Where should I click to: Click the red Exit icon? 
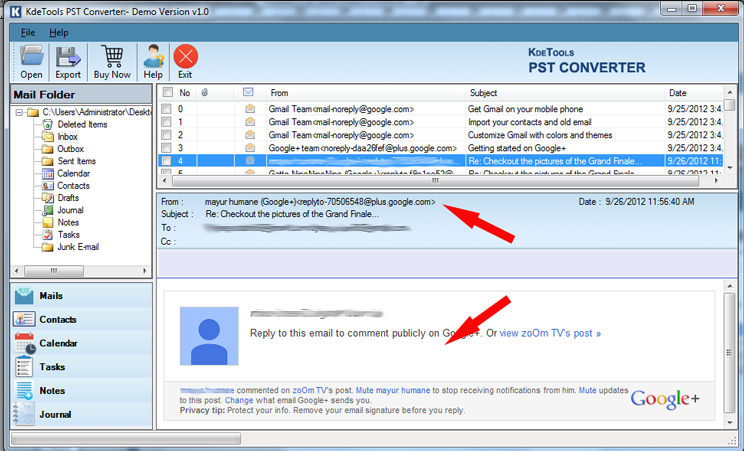185,61
